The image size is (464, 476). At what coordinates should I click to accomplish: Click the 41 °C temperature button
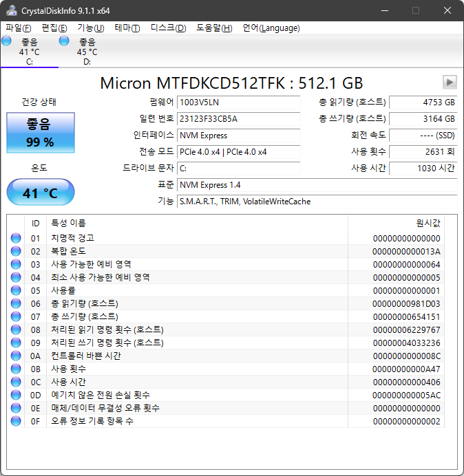[x=41, y=192]
